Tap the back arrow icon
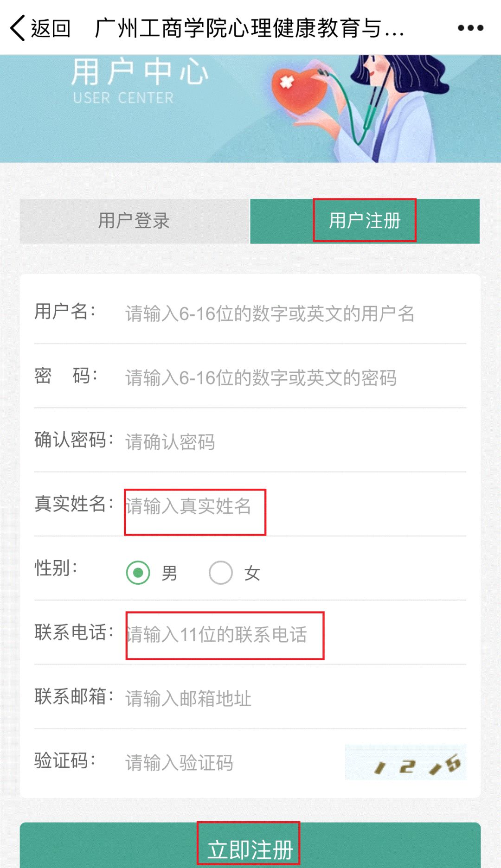This screenshot has width=501, height=868. [x=18, y=28]
